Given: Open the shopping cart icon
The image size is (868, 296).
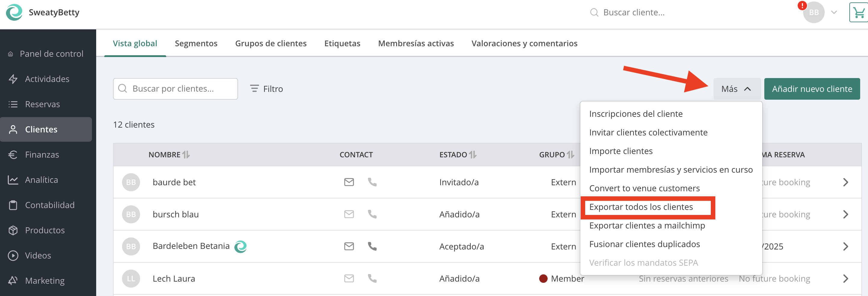Looking at the screenshot, I should coord(859,13).
